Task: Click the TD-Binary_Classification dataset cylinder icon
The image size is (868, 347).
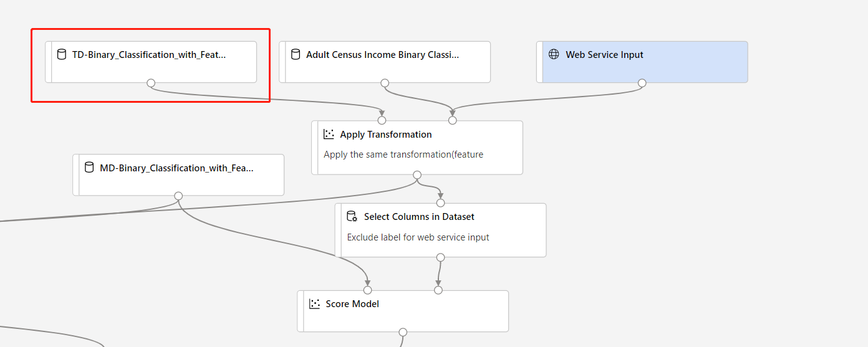Action: (61, 54)
